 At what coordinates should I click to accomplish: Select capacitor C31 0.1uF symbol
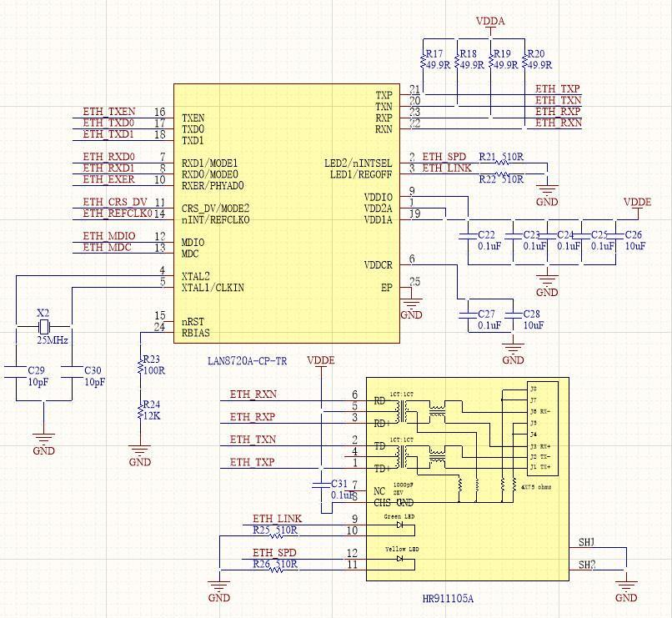322,485
